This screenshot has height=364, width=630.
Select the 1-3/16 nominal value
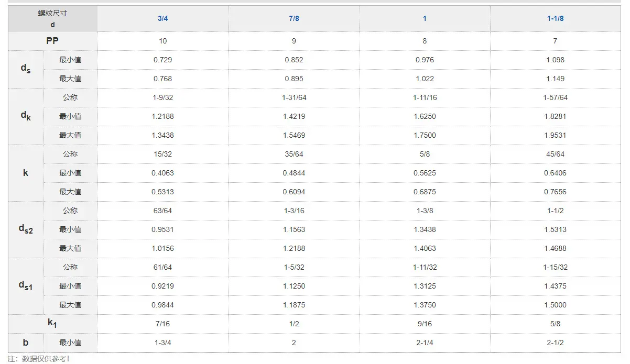294,211
